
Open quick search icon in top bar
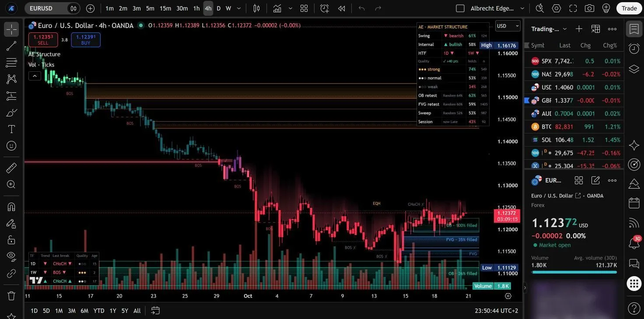540,8
